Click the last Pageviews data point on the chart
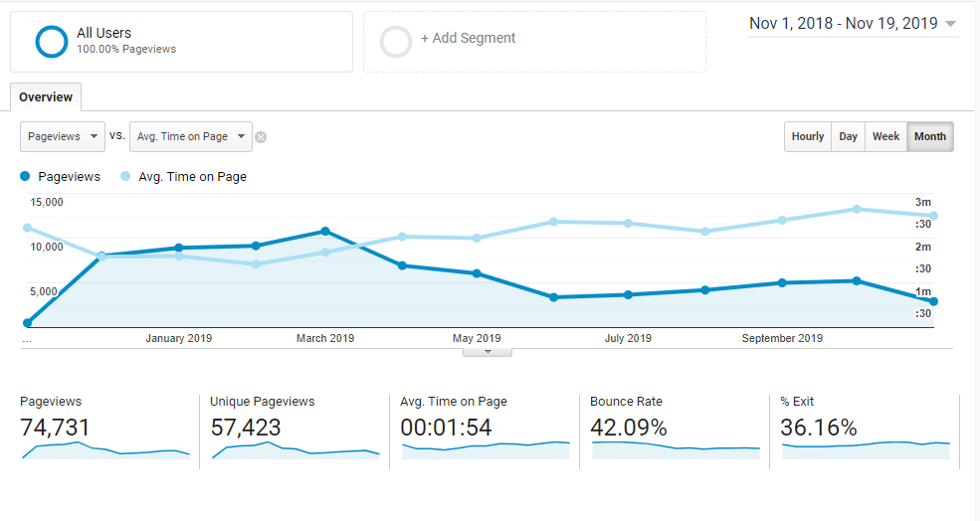The height and width of the screenshot is (521, 980). [934, 301]
